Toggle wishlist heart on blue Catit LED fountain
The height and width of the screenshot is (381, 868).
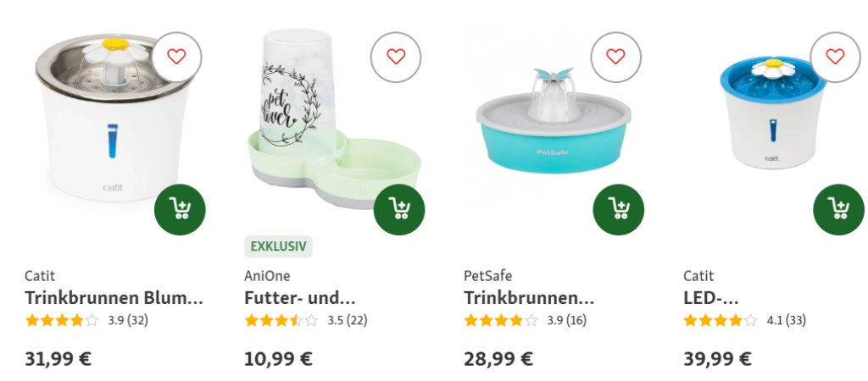(835, 57)
